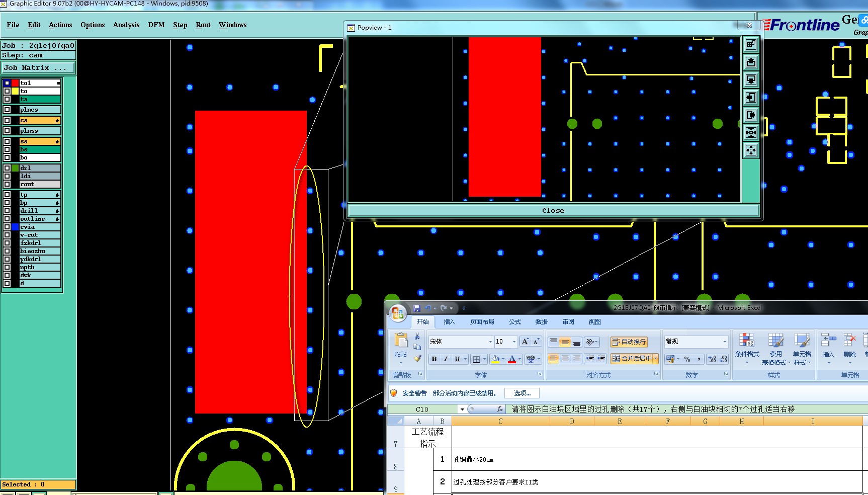Open font color dropdown arrow
Image resolution: width=868 pixels, height=495 pixels.
coord(520,359)
